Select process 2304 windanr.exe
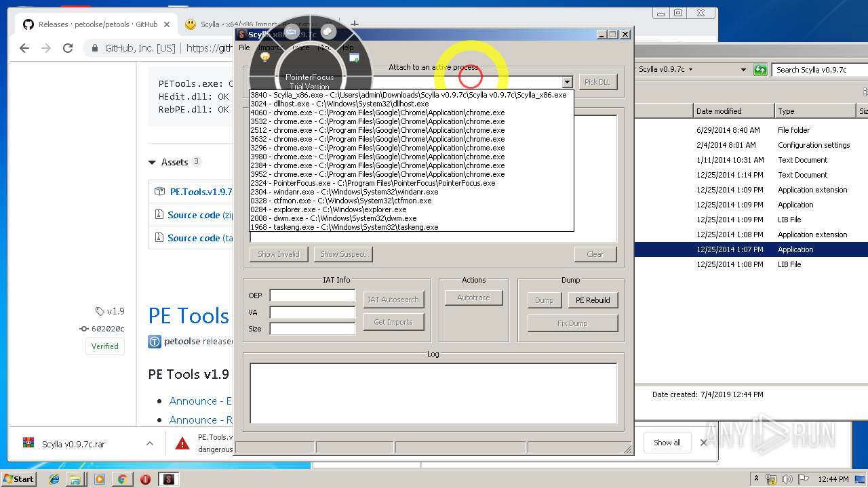The height and width of the screenshot is (488, 868). tap(411, 192)
